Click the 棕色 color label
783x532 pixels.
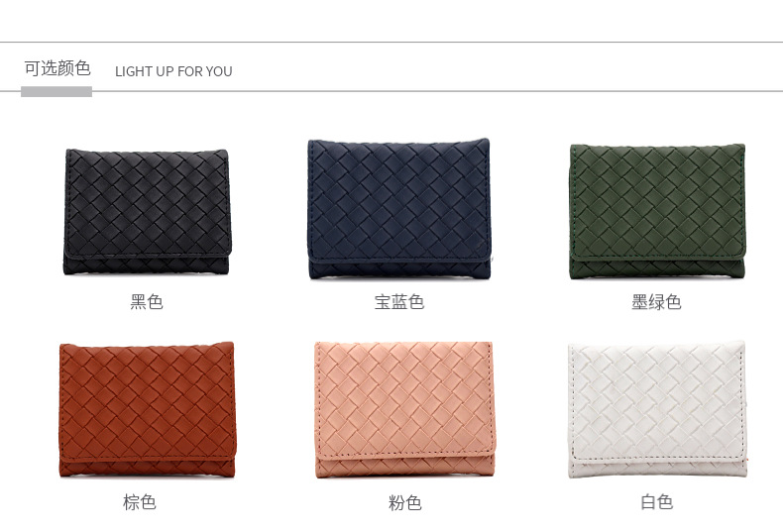click(x=140, y=501)
